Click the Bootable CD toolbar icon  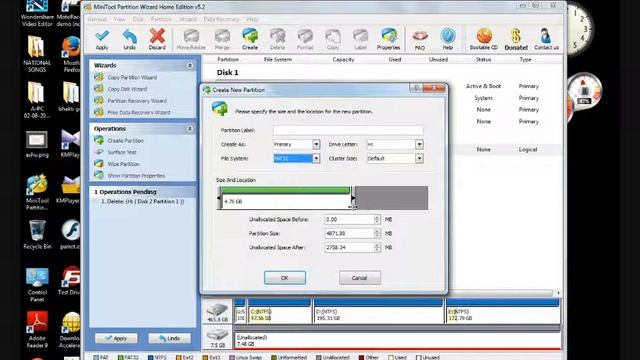point(484,40)
